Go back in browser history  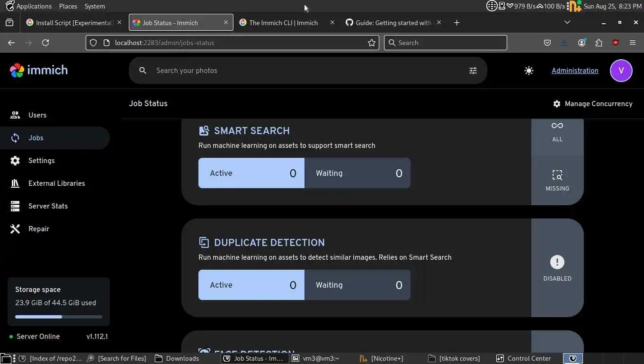[11, 43]
